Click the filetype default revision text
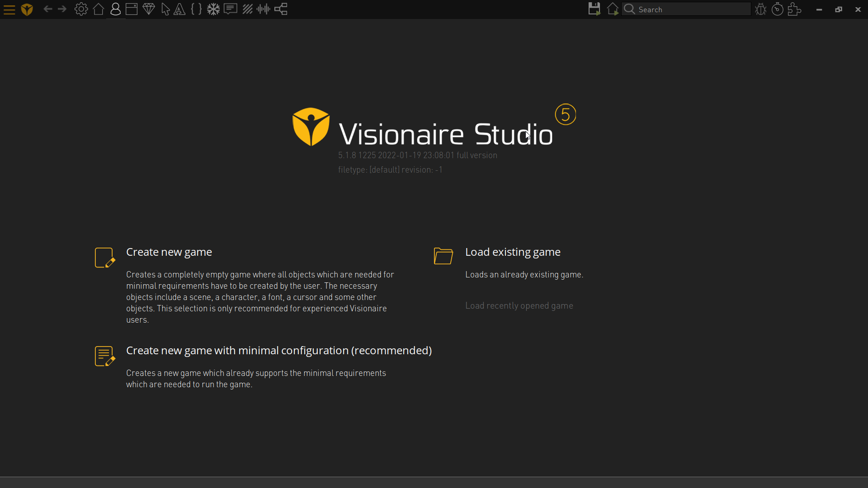 pos(390,170)
